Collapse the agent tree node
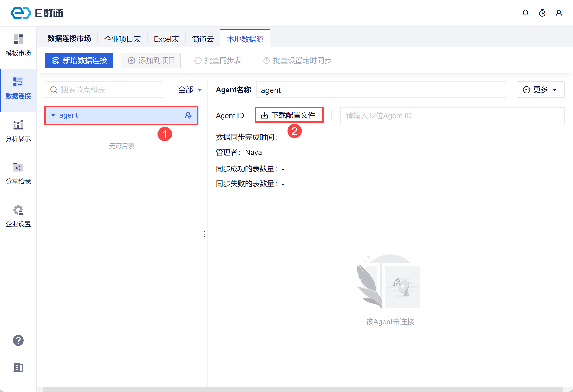This screenshot has width=573, height=392. click(53, 115)
